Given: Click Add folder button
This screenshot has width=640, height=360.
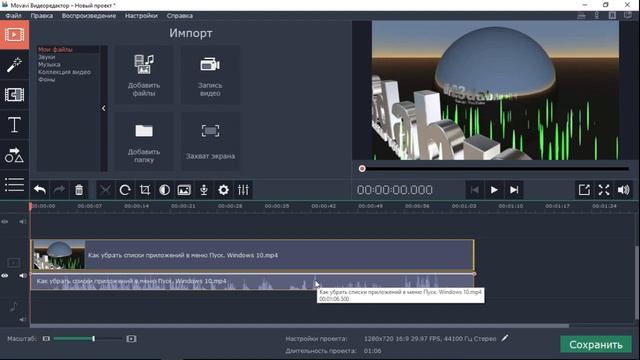Looking at the screenshot, I should pyautogui.click(x=144, y=142).
